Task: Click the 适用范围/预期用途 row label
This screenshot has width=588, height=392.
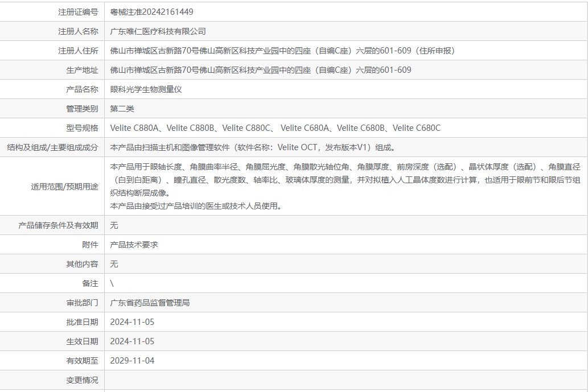Action: (x=64, y=187)
